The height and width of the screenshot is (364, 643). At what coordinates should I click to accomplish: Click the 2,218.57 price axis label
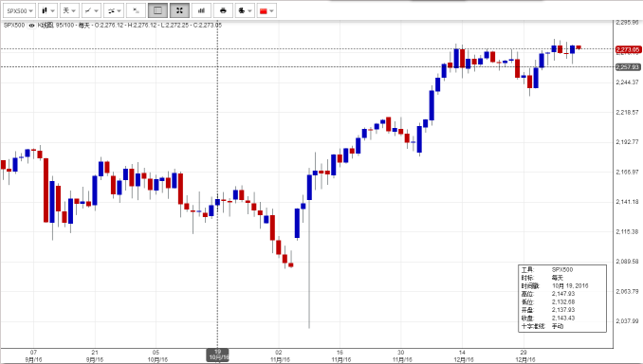[628, 112]
